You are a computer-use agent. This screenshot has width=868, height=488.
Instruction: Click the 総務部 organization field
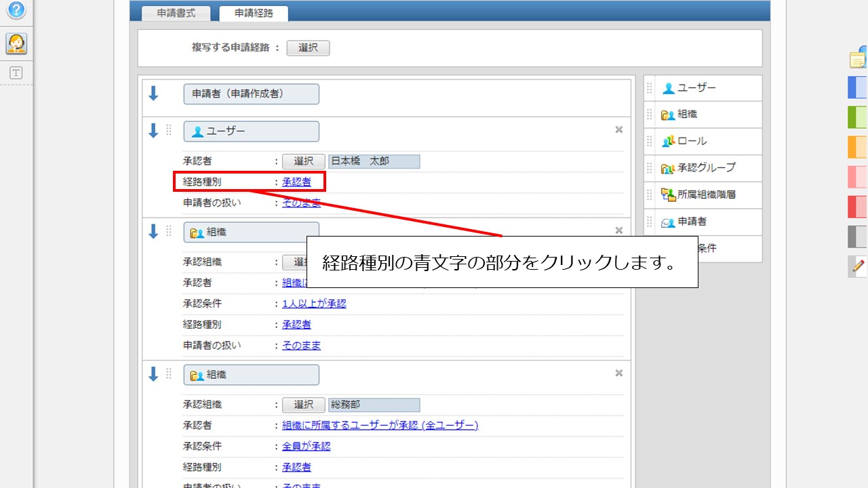(x=374, y=405)
